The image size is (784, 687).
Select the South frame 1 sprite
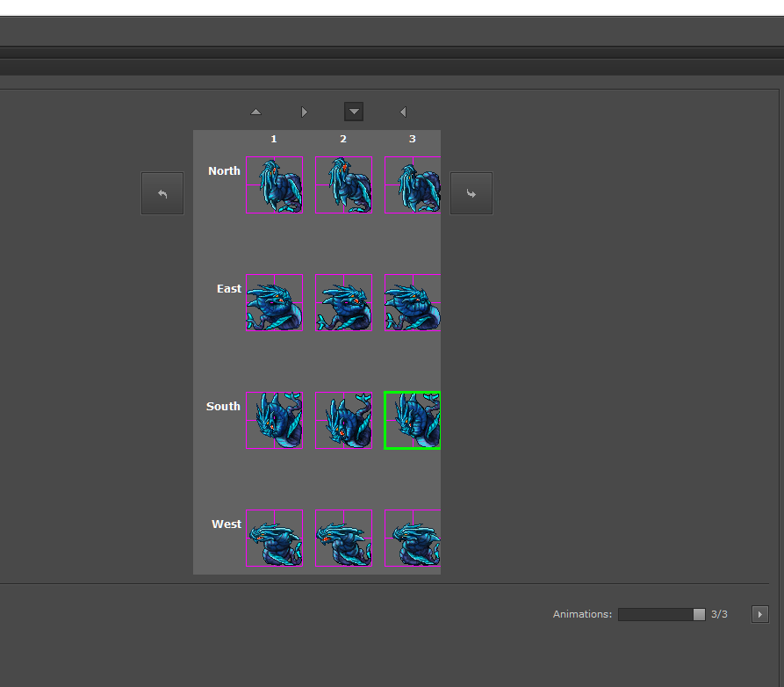[x=274, y=420]
